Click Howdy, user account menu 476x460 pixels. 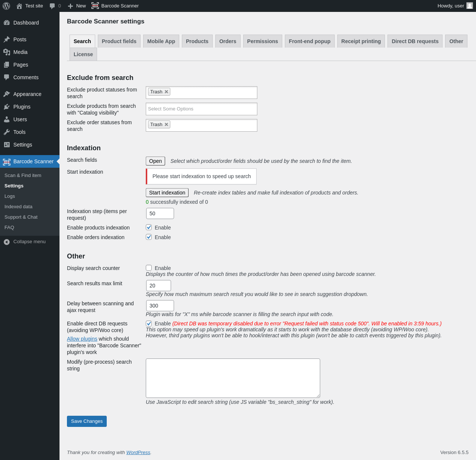click(455, 6)
